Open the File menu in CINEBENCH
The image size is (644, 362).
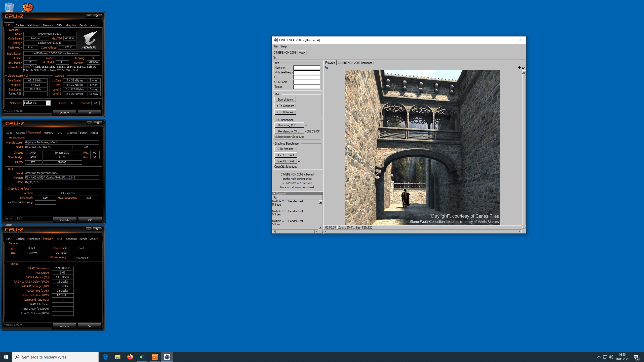tap(276, 47)
